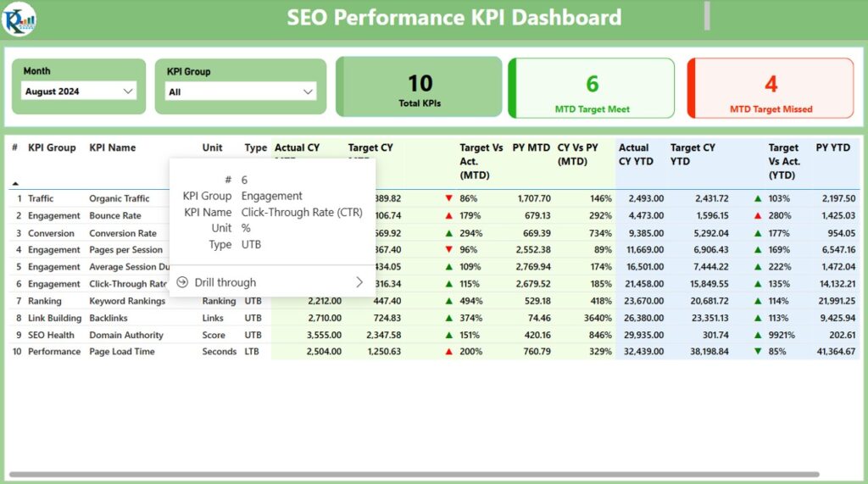The image size is (868, 484).
Task: Select the MTD Target Missed card
Action: [x=771, y=89]
